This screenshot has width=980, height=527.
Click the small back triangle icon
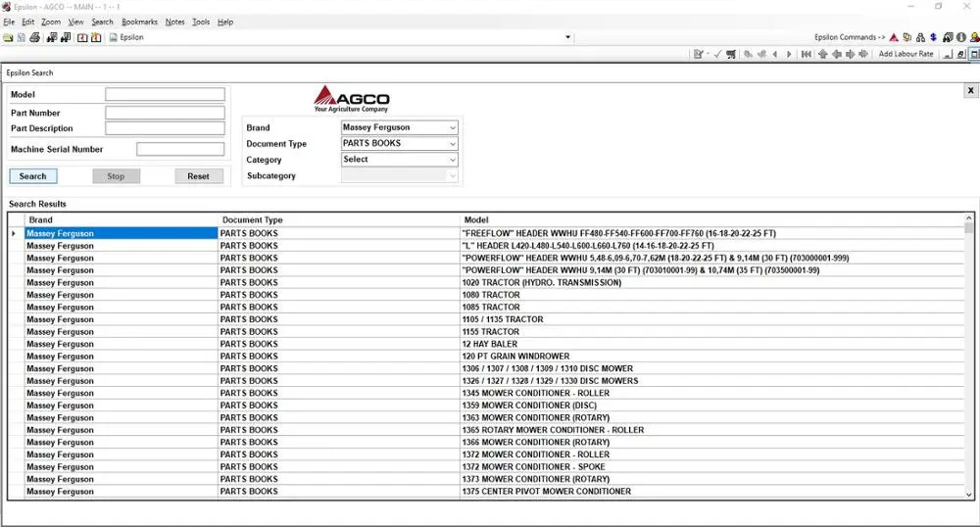click(775, 54)
